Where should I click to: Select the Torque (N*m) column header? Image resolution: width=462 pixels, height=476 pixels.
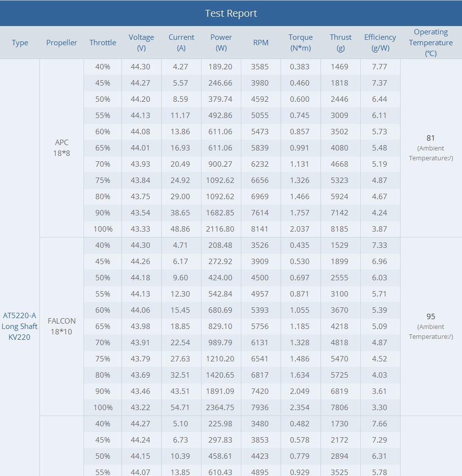point(300,42)
